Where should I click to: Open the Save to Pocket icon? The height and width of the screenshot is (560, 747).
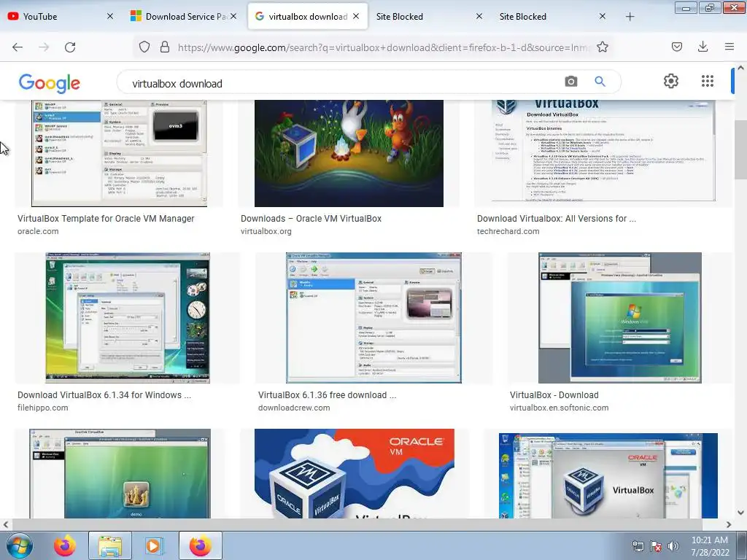pyautogui.click(x=676, y=47)
